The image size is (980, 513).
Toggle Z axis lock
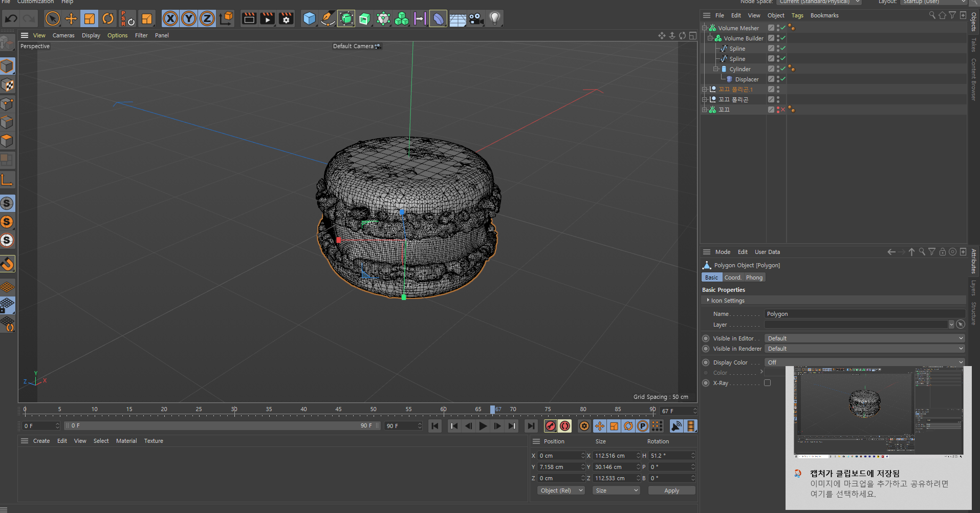click(x=207, y=19)
